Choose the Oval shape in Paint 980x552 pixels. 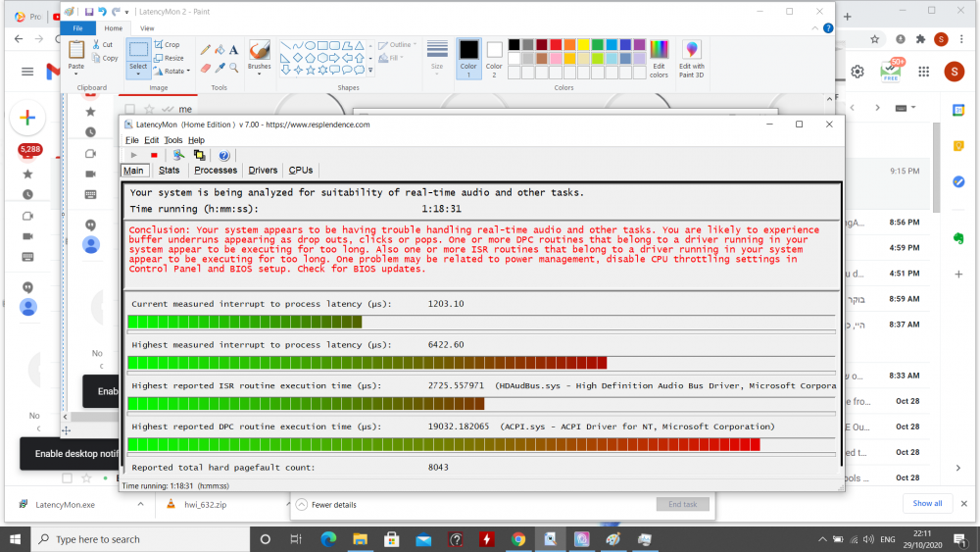point(310,46)
